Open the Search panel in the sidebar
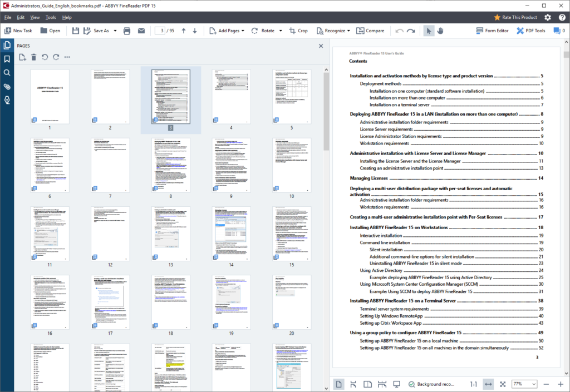Image resolution: width=570 pixels, height=392 pixels. click(x=7, y=73)
